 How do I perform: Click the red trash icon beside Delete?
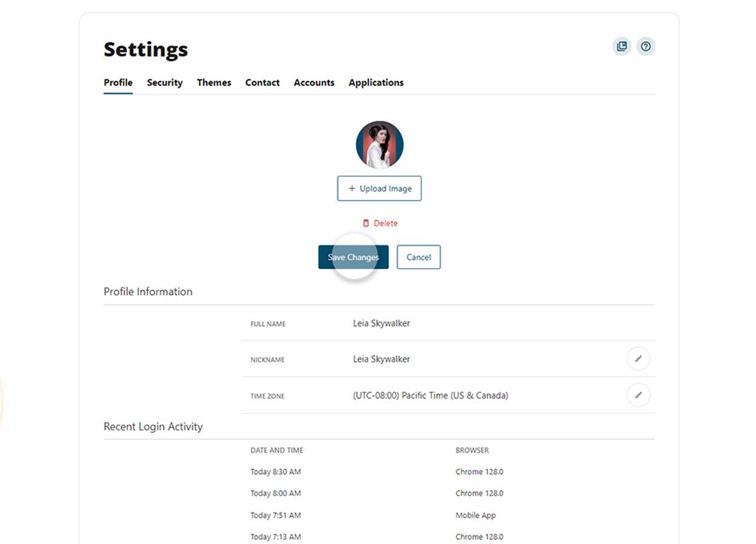(x=366, y=223)
